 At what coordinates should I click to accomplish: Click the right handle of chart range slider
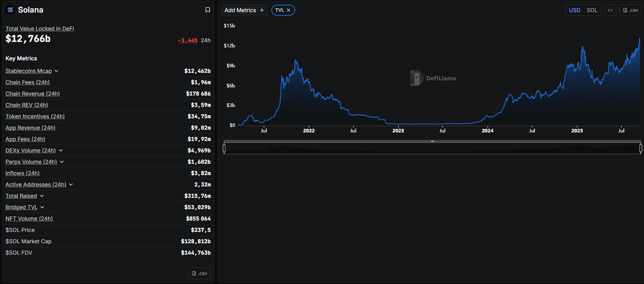click(641, 148)
